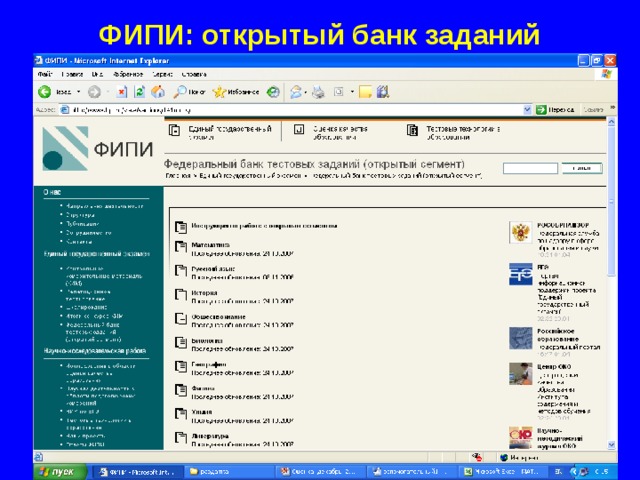Click the Центр ОКО thumbnail

pos(520,373)
